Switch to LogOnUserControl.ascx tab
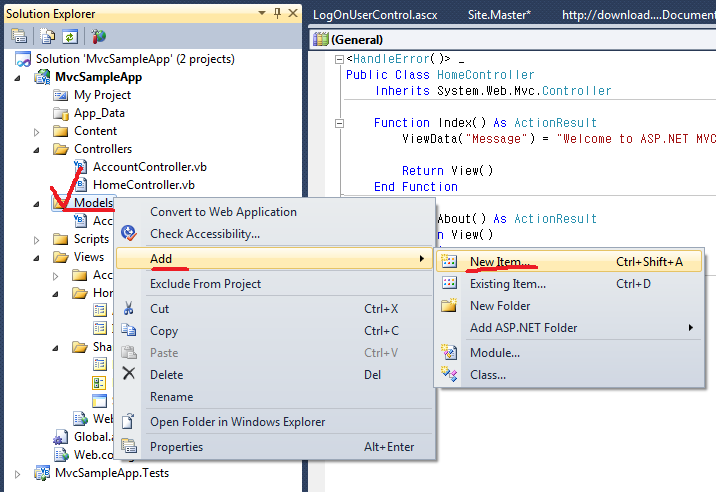This screenshot has width=716, height=492. pyautogui.click(x=375, y=15)
